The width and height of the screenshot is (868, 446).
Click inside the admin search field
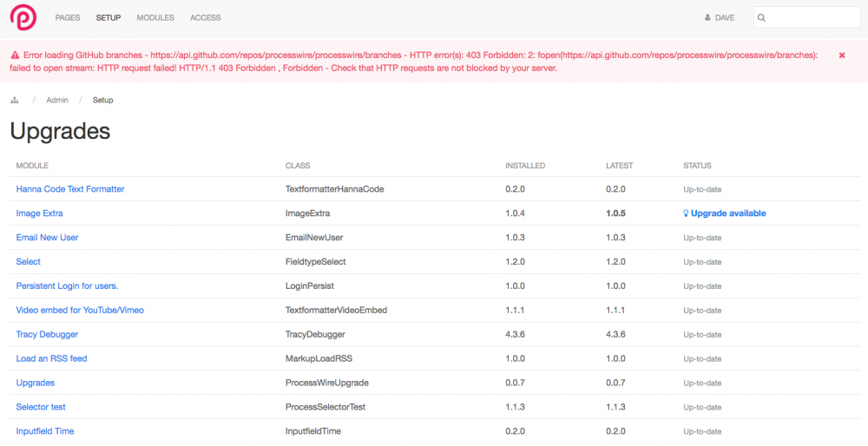click(812, 17)
